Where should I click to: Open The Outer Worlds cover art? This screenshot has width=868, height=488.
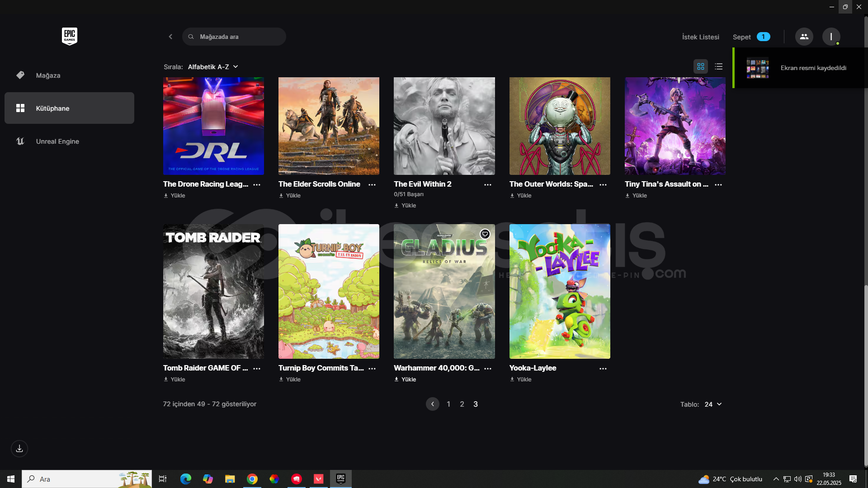[560, 126]
